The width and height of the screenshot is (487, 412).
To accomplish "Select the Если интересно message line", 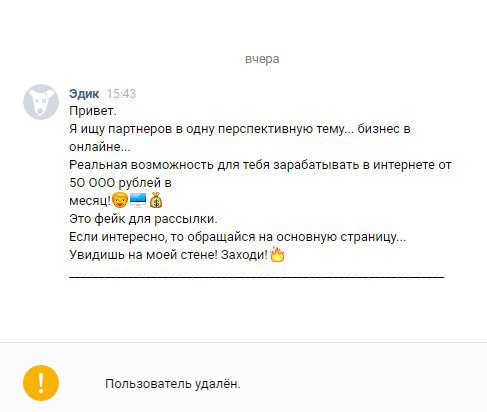I will [x=237, y=237].
